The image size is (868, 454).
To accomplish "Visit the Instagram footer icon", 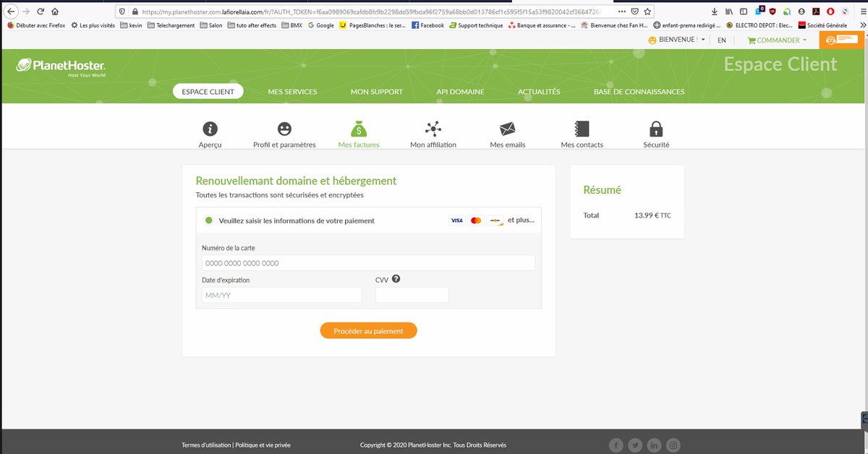I will (x=673, y=445).
